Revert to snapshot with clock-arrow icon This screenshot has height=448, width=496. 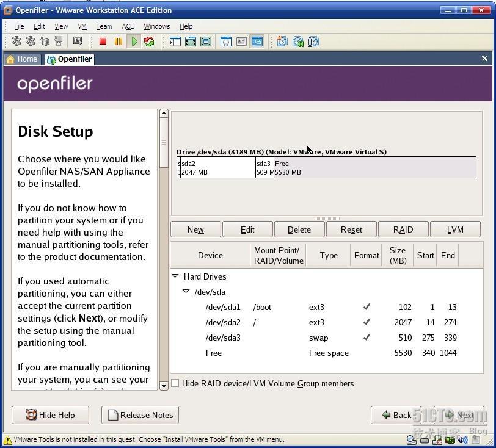click(297, 42)
